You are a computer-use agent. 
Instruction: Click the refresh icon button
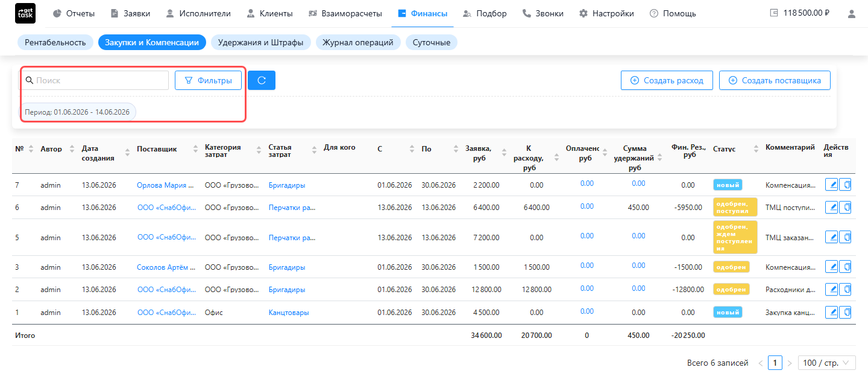point(262,80)
